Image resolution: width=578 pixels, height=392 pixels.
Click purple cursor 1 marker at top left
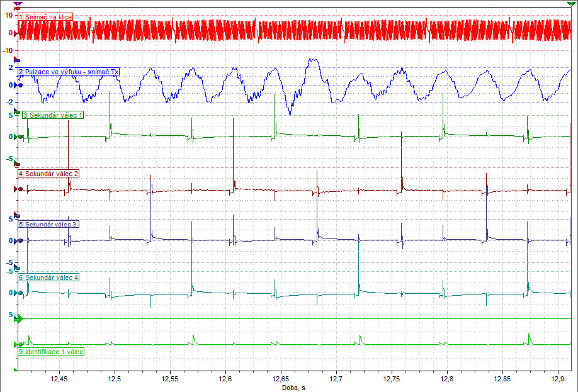click(x=17, y=4)
